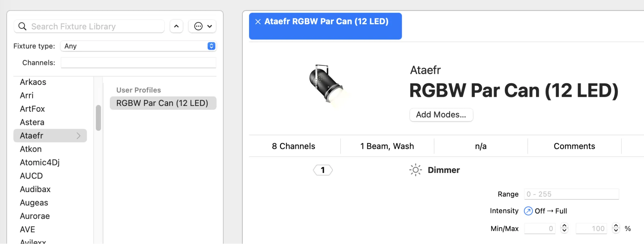This screenshot has height=244, width=644.
Task: Click the Channels filter input field
Action: pyautogui.click(x=138, y=63)
